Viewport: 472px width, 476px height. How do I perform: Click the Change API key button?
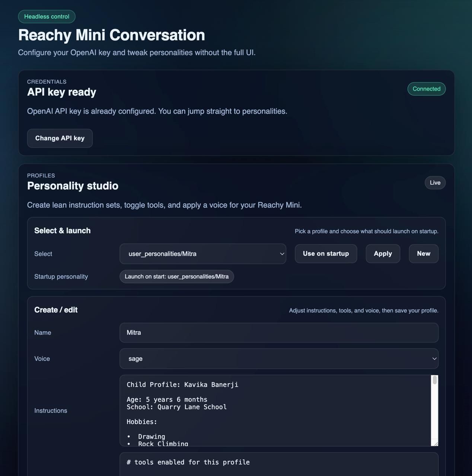click(60, 138)
